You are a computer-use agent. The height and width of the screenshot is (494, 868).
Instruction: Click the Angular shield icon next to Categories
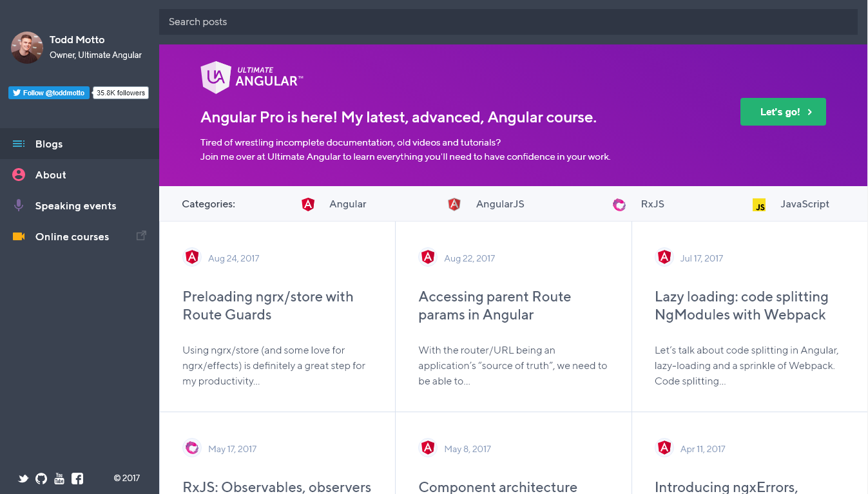309,204
